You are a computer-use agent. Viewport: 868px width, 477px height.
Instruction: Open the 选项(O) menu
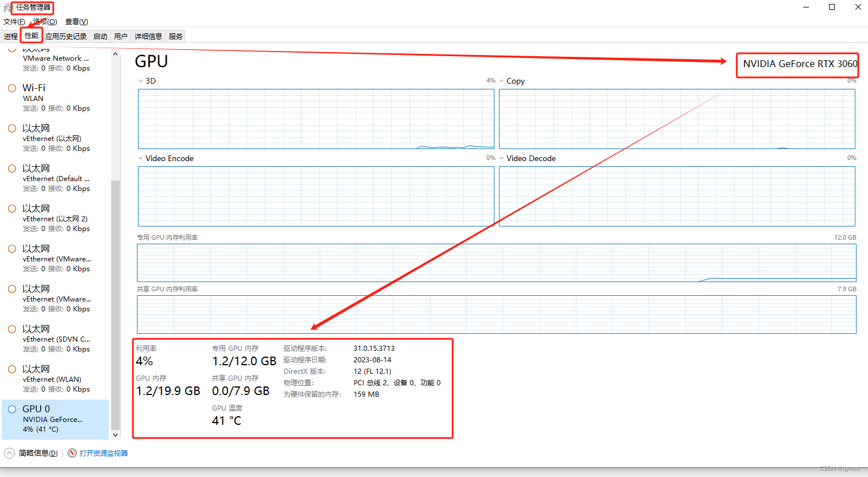(x=45, y=22)
